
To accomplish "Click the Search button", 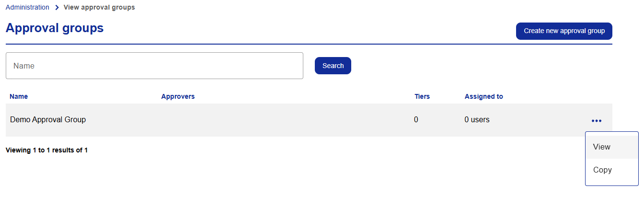I will point(333,66).
